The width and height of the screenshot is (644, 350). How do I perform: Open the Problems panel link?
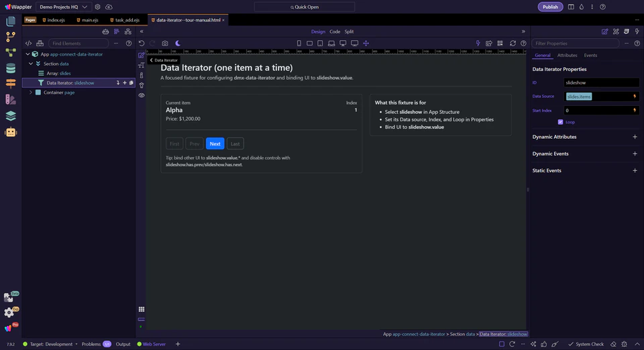(x=91, y=344)
